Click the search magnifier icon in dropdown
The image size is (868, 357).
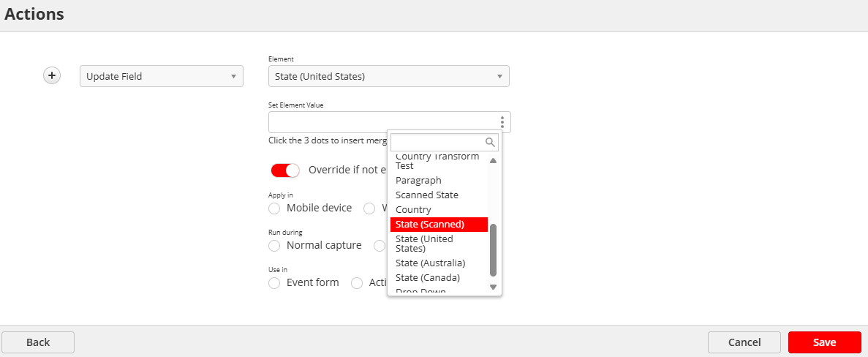click(490, 142)
